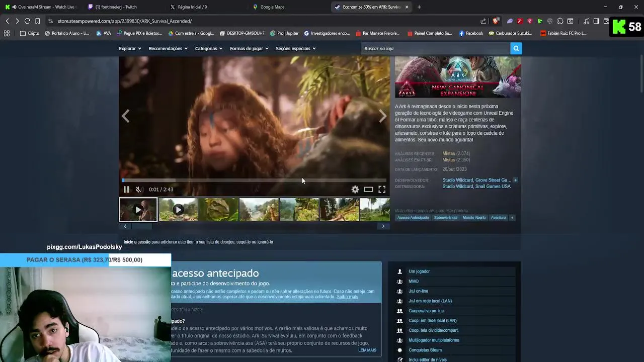
Task: Expand the Explorar menu
Action: point(130,48)
